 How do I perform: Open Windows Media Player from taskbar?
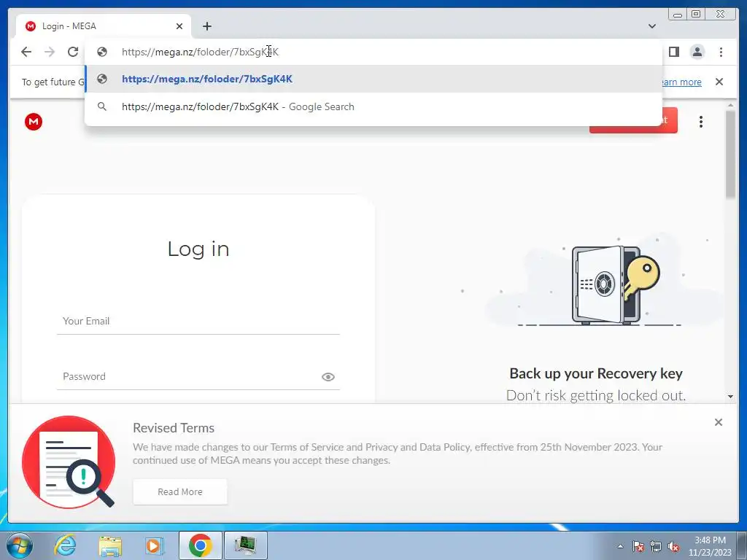click(154, 545)
